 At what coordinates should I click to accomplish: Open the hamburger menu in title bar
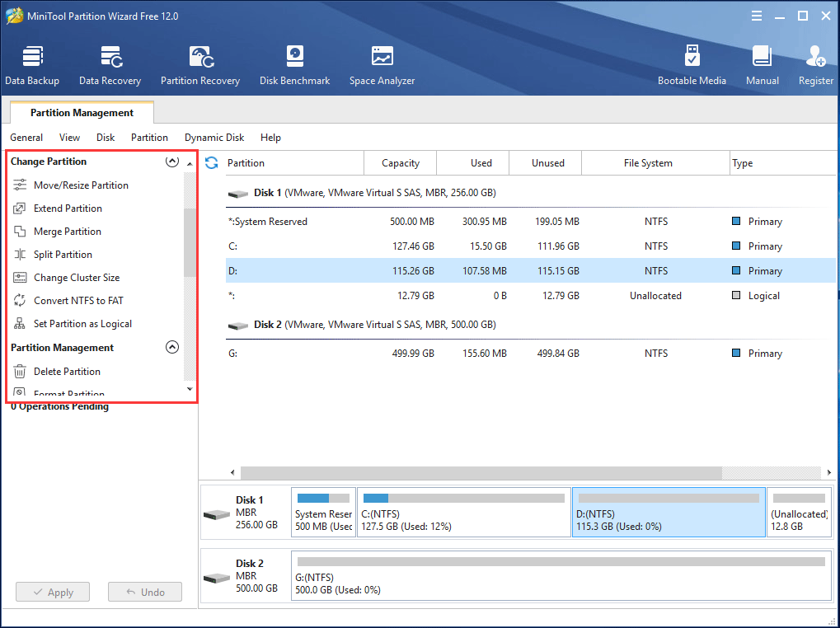click(757, 16)
